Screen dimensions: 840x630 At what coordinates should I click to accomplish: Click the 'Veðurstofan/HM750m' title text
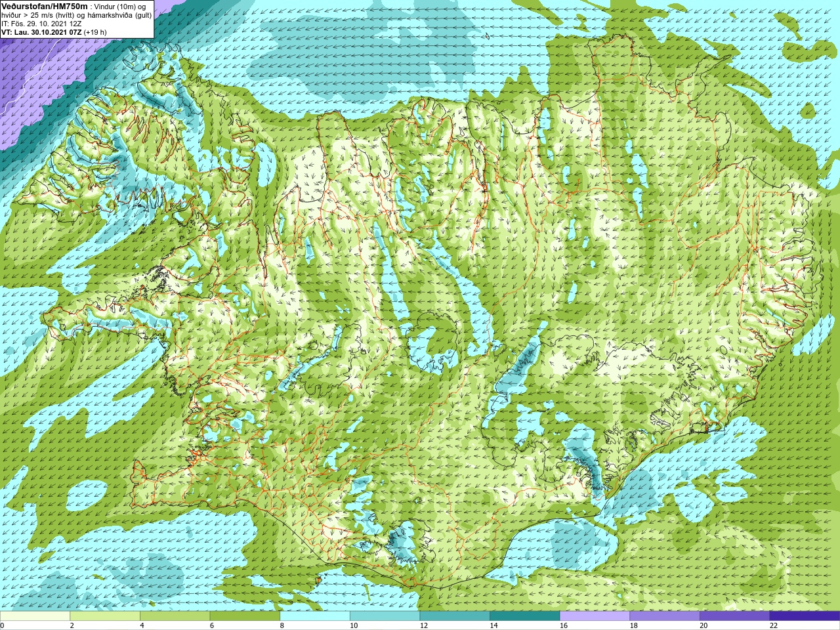[44, 6]
